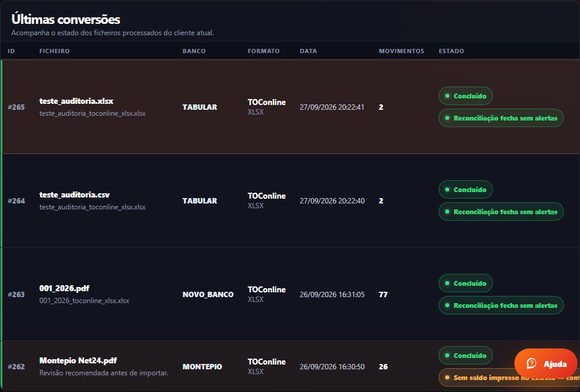Click the Reconciliação fecha sem alertas badge for #265

pyautogui.click(x=501, y=118)
